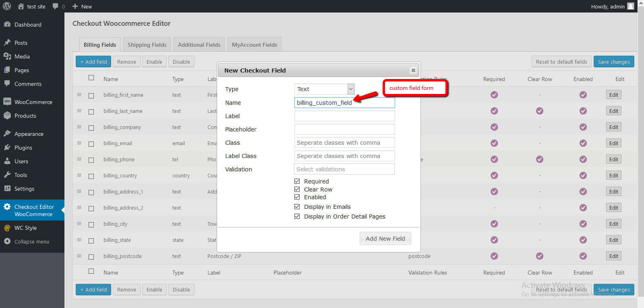The width and height of the screenshot is (644, 308).
Task: Check the billing_postcode row checkbox
Action: [x=91, y=257]
